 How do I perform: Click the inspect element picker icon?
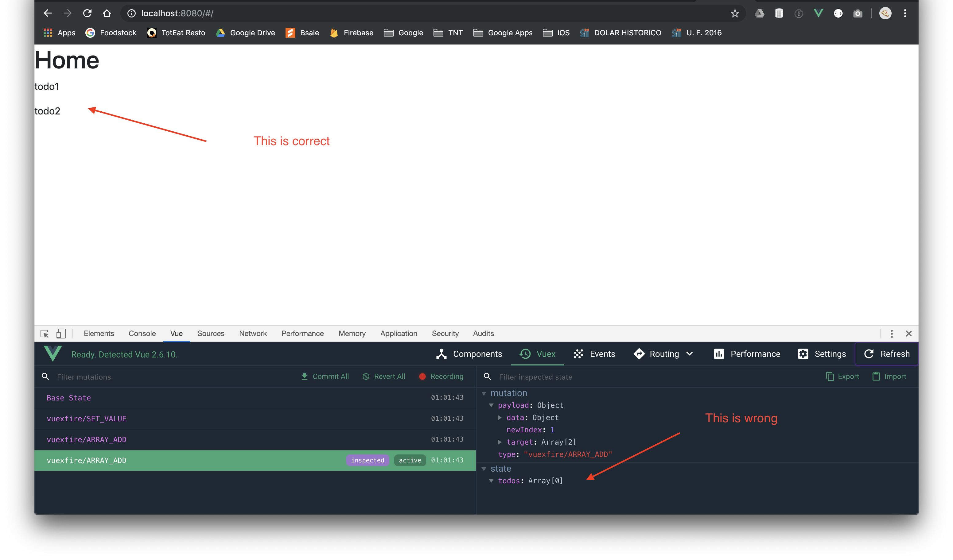tap(45, 334)
